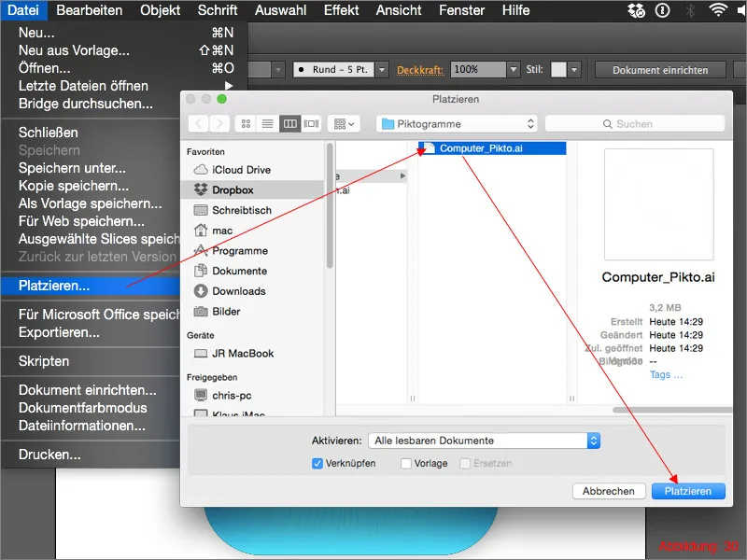Open the Auswahl menu
Image resolution: width=747 pixels, height=560 pixels.
[x=281, y=10]
